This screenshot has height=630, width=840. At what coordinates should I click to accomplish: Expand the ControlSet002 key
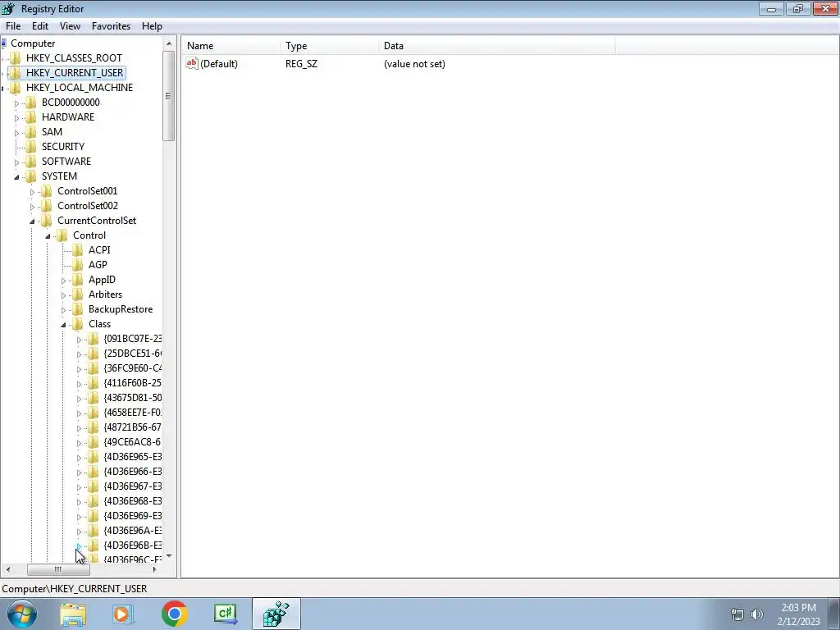[x=32, y=206]
